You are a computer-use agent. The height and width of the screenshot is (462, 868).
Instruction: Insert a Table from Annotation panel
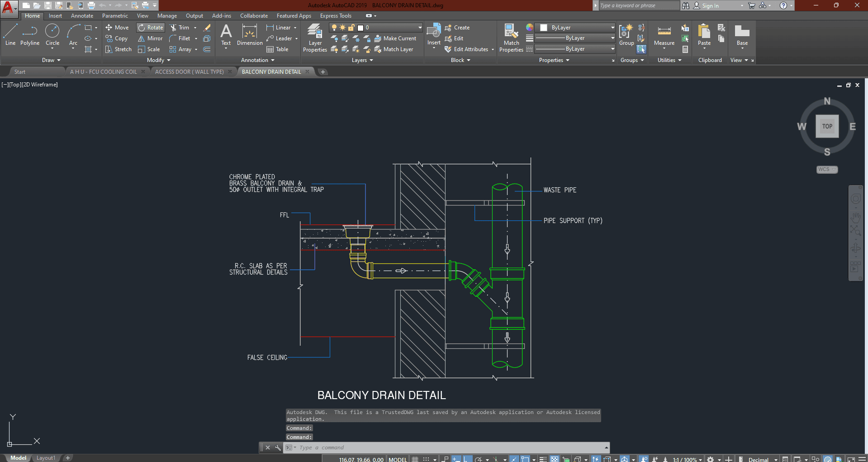click(277, 49)
